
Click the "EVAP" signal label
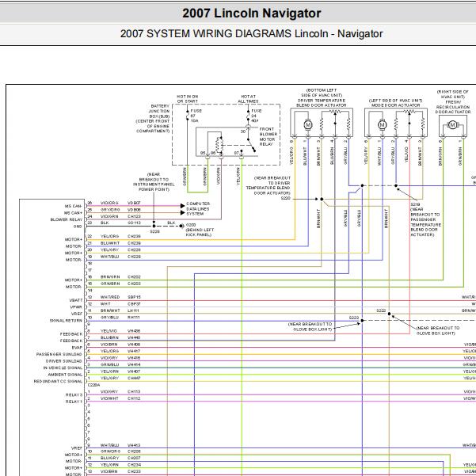(x=77, y=348)
